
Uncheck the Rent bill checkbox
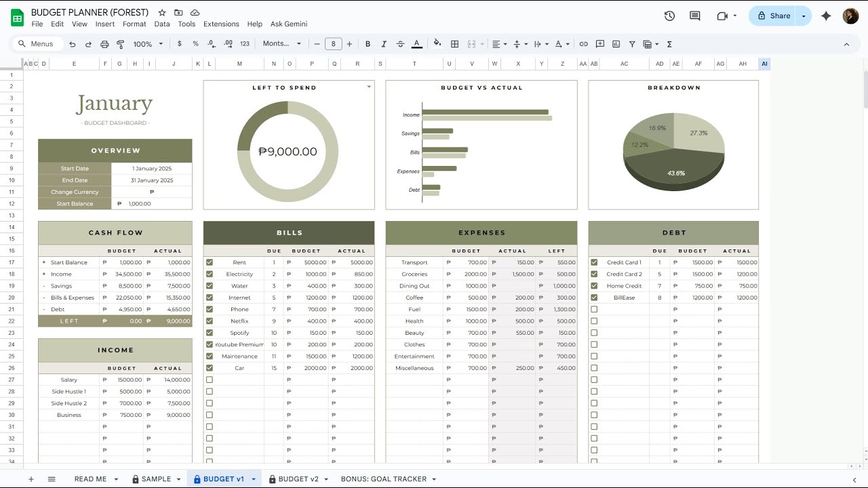210,262
